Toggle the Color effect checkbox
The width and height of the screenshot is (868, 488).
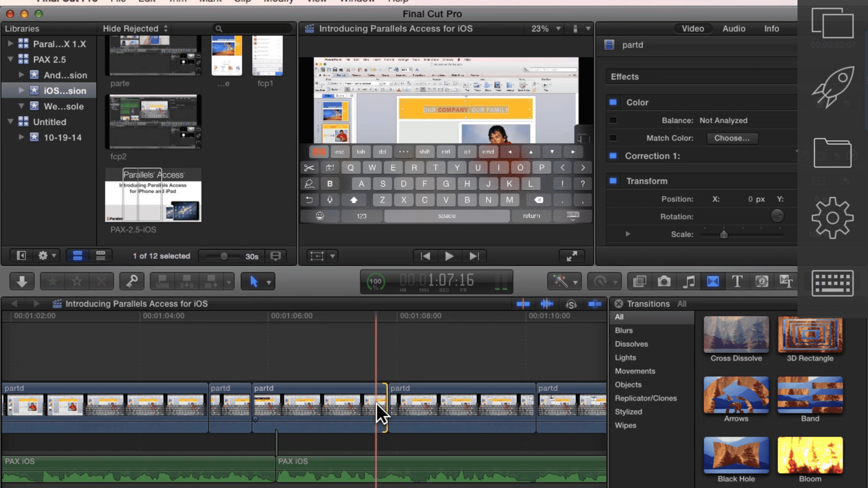click(613, 102)
